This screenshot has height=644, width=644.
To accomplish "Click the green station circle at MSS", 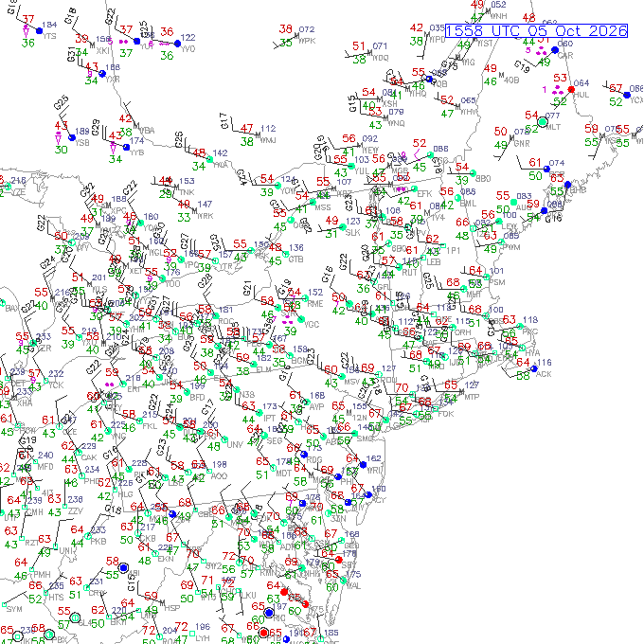I will pos(313,202).
